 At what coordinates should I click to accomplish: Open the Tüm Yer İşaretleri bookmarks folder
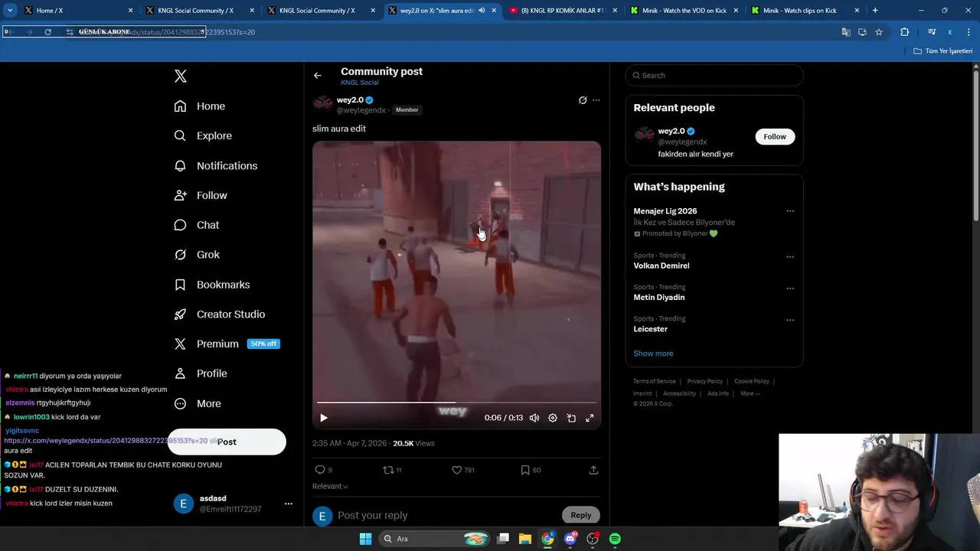coord(943,51)
